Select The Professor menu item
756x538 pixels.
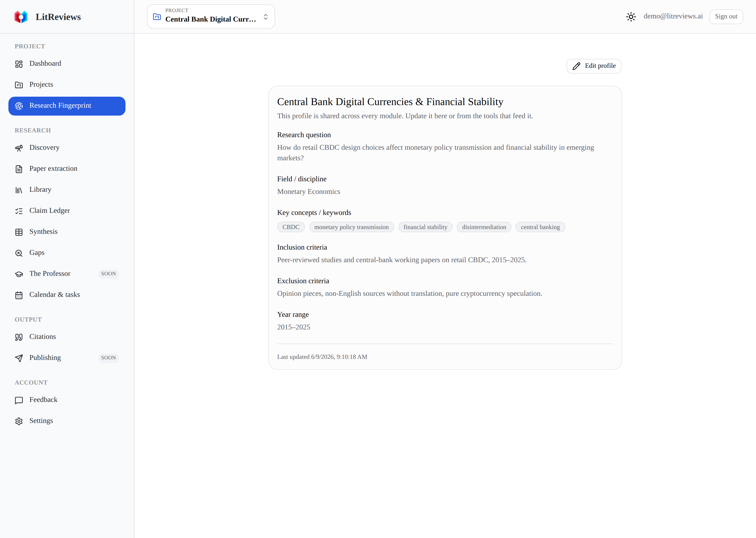[67, 274]
